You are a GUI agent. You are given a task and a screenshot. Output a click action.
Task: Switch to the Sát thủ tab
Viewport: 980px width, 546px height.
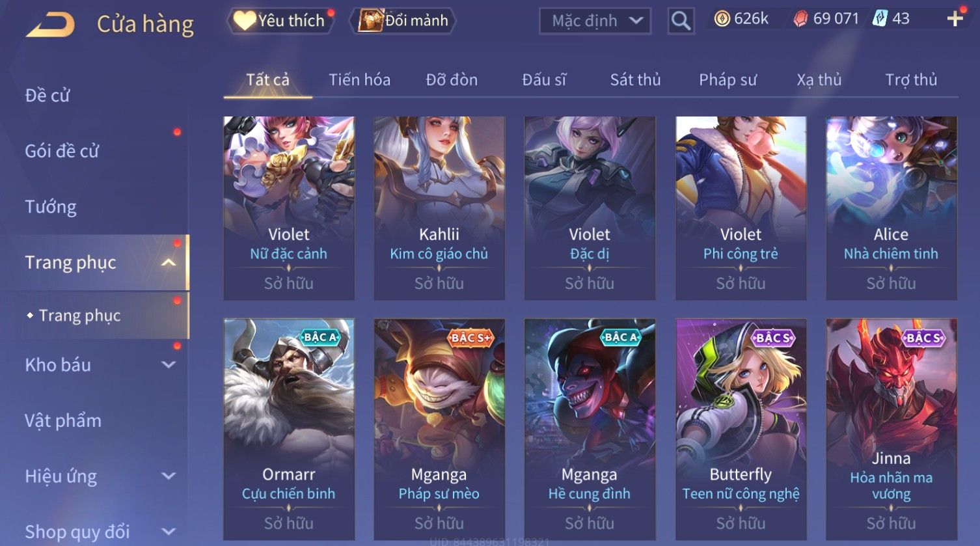tap(635, 80)
